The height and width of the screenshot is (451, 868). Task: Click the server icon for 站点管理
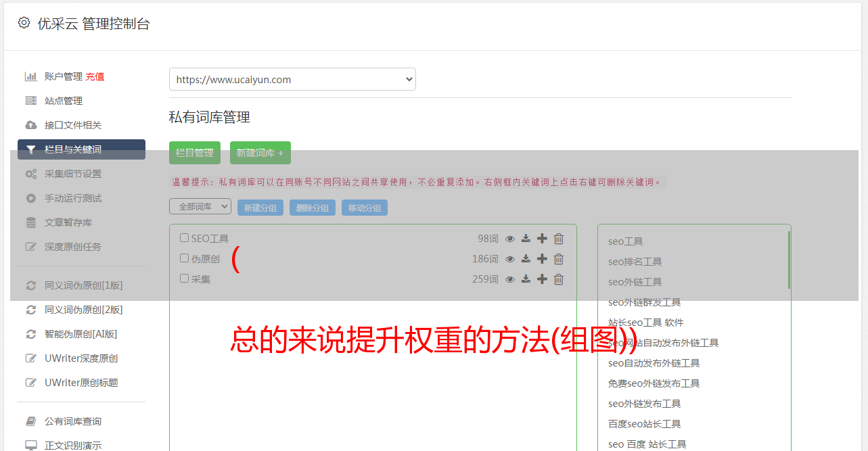31,101
